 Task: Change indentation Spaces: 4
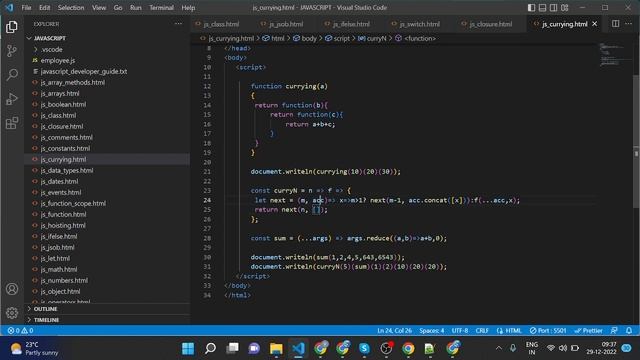click(431, 330)
